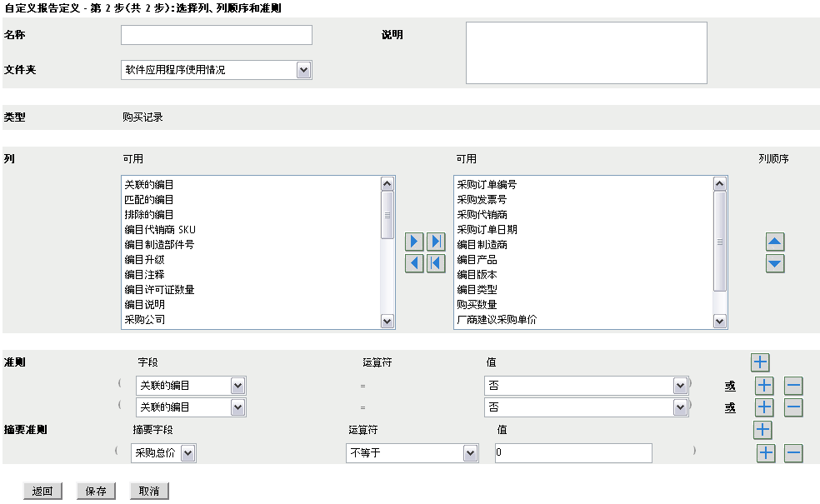Select 排除的编目 in left list

tap(251, 215)
